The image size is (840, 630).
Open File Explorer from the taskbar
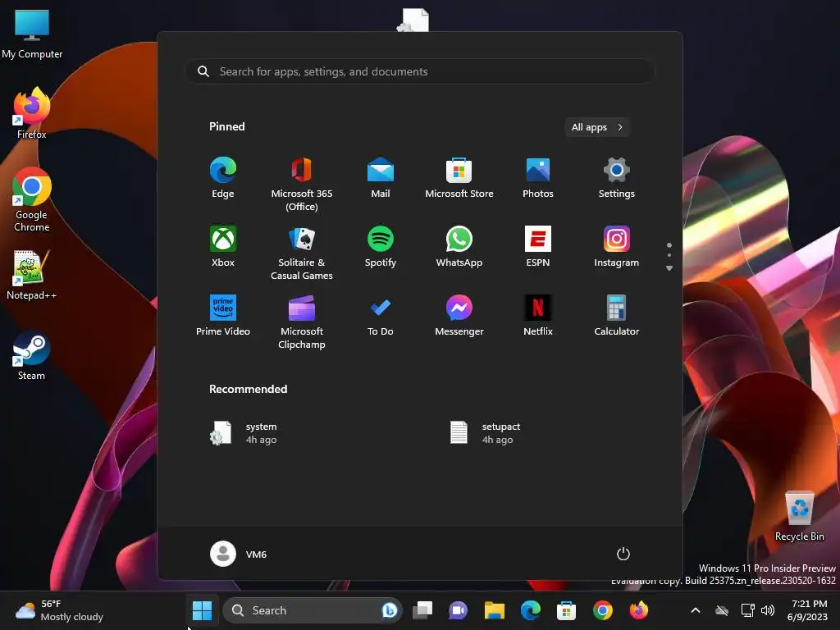(495, 610)
